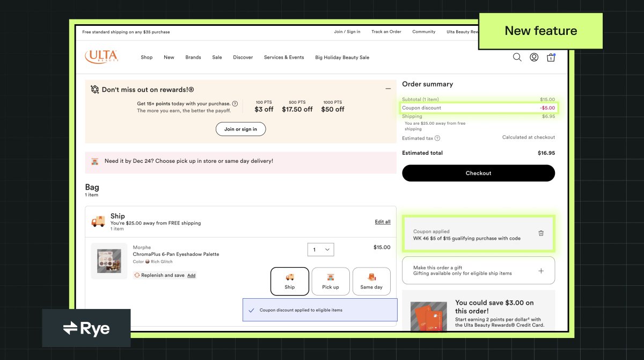Click the Morphe brand name
644x360 pixels.
tap(142, 248)
